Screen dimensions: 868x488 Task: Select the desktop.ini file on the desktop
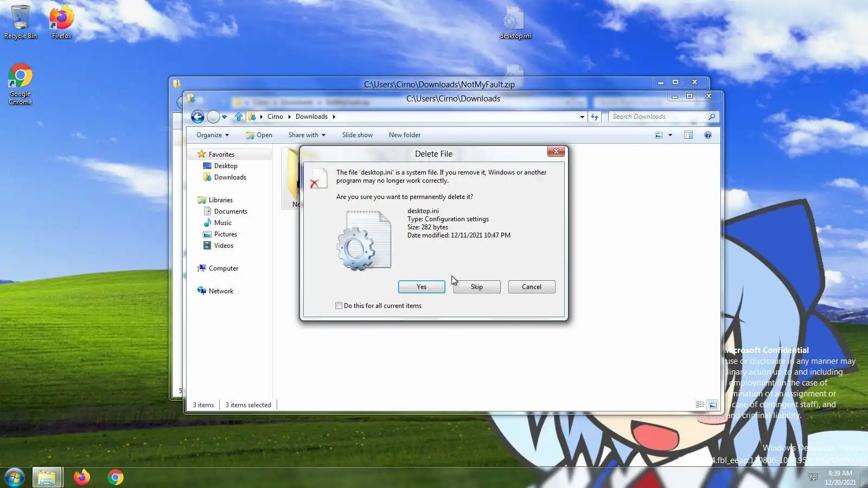click(x=515, y=23)
